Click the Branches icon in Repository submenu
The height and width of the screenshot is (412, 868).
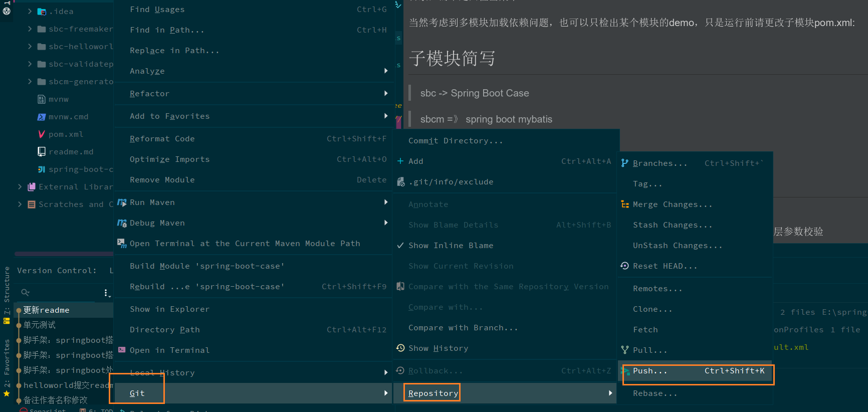[625, 163]
